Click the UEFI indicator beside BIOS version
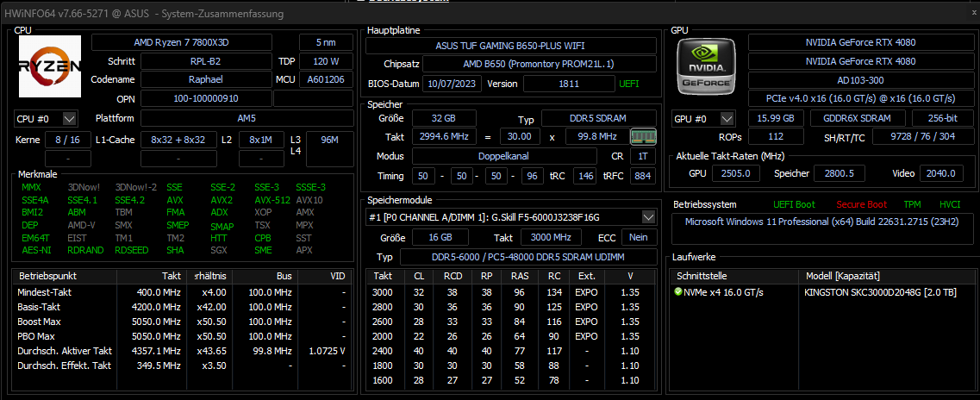Screen dimensions: 980x400 point(628,83)
